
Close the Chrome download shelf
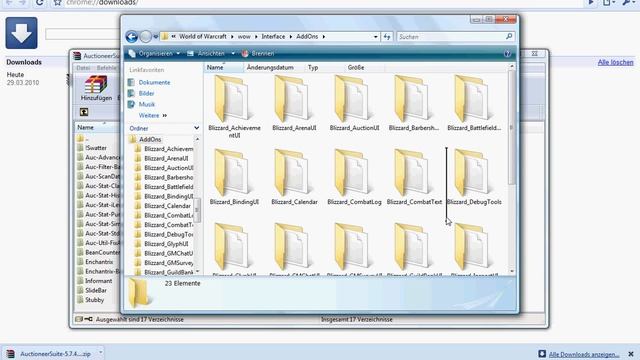tap(631, 354)
